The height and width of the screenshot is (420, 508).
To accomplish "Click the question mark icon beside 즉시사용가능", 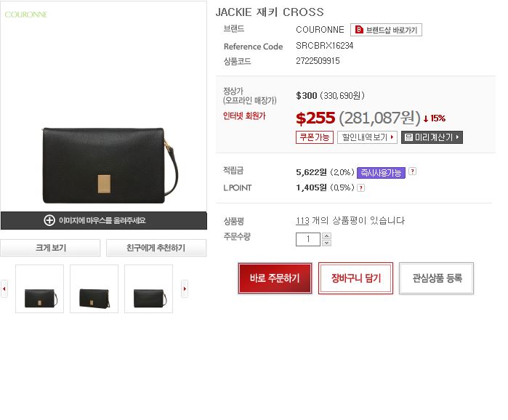I will click(x=412, y=171).
